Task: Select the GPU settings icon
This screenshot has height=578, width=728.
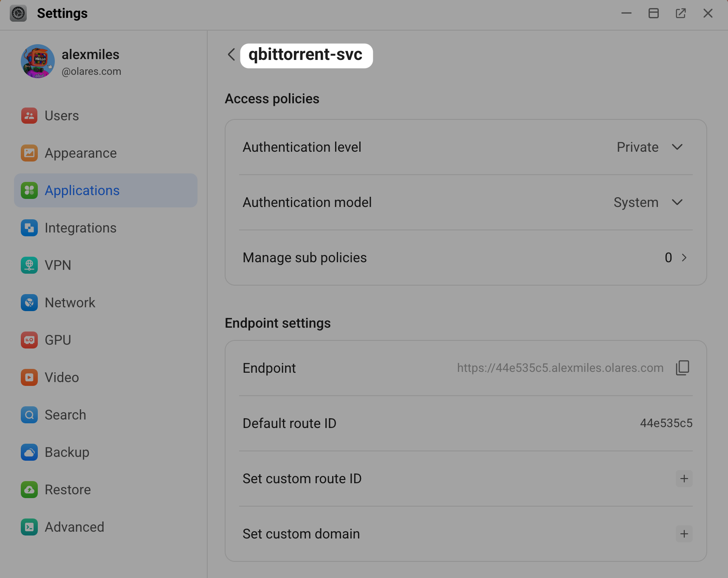Action: tap(29, 340)
